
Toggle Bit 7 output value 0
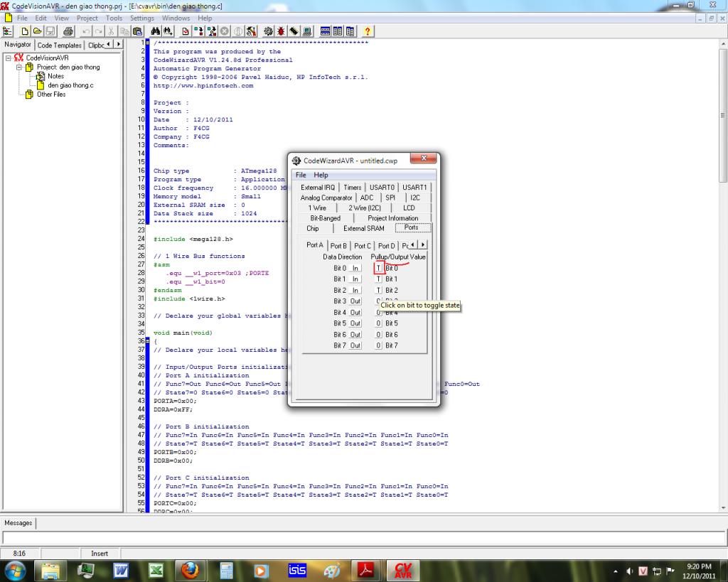click(378, 345)
